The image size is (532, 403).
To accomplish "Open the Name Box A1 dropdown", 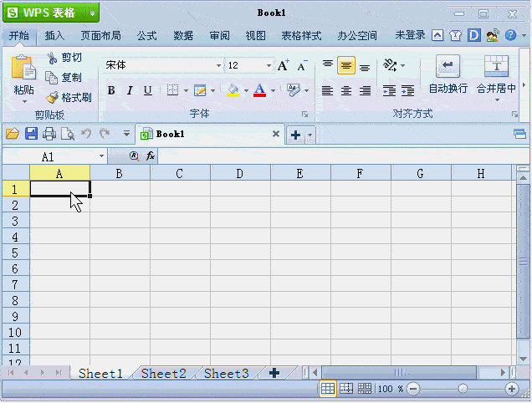I will [x=101, y=156].
